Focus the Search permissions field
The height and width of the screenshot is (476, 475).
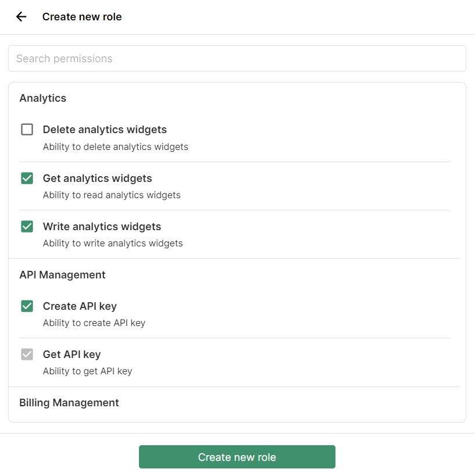237,59
